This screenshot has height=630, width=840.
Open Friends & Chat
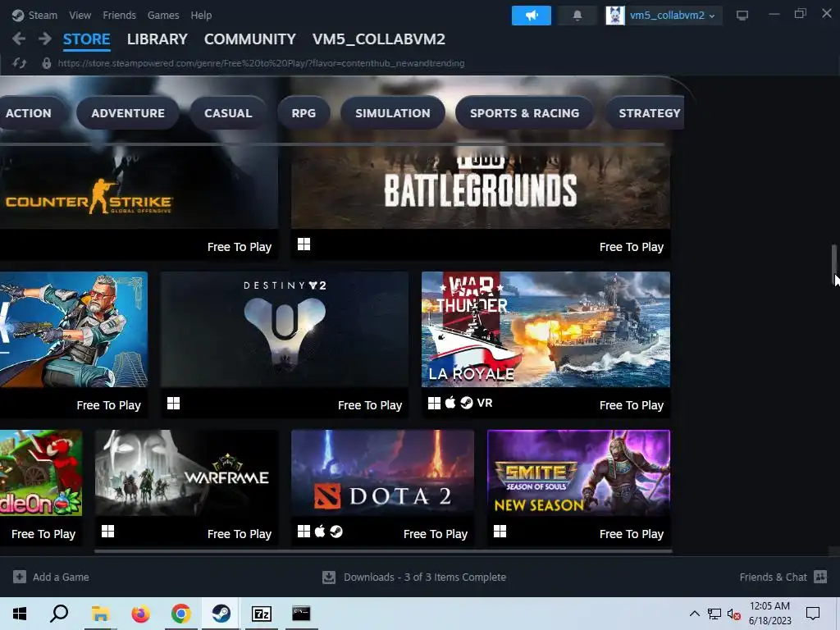(783, 577)
